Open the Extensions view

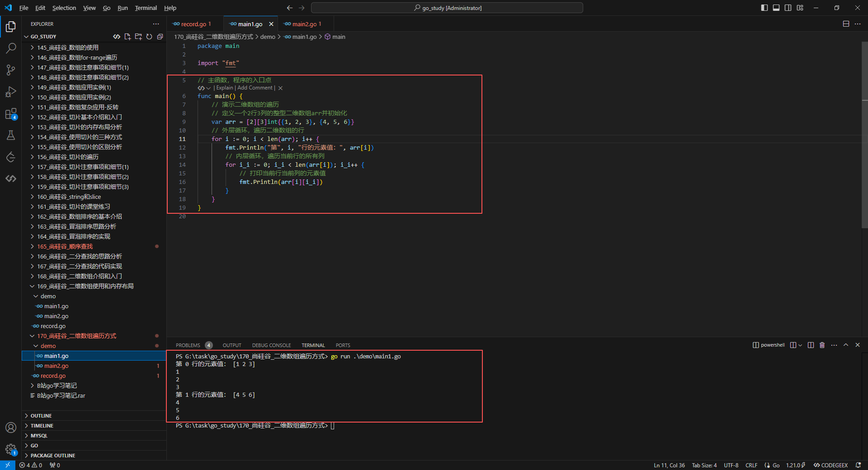(11, 113)
